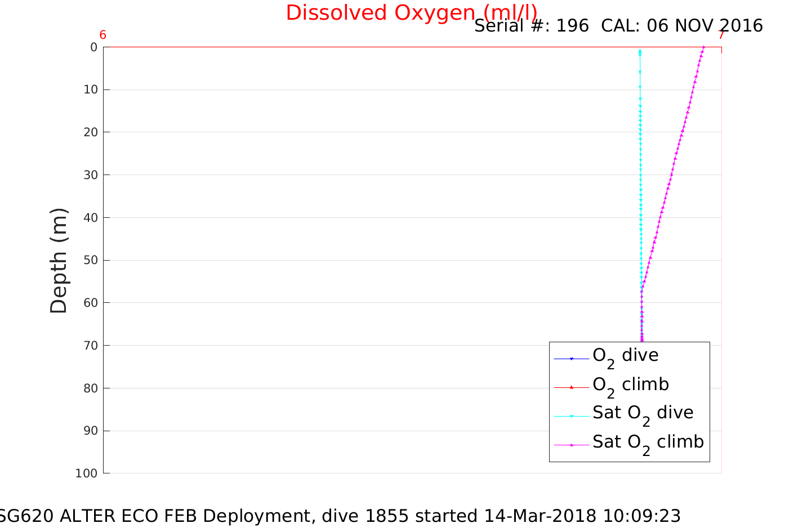The image size is (798, 532).
Task: Click the 'Dissolved Oxygen (ml/l)' plot title
Action: (x=411, y=13)
